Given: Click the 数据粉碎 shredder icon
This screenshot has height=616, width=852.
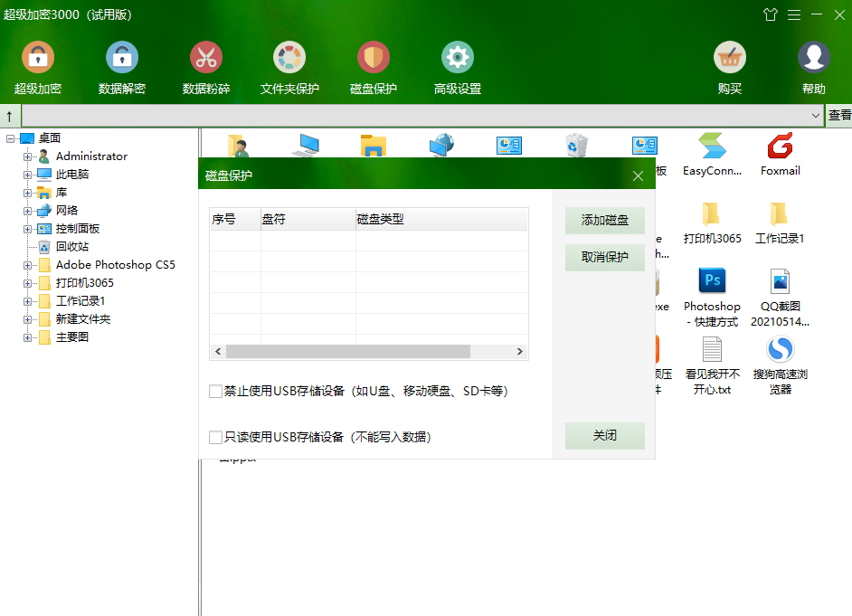Looking at the screenshot, I should point(206,56).
